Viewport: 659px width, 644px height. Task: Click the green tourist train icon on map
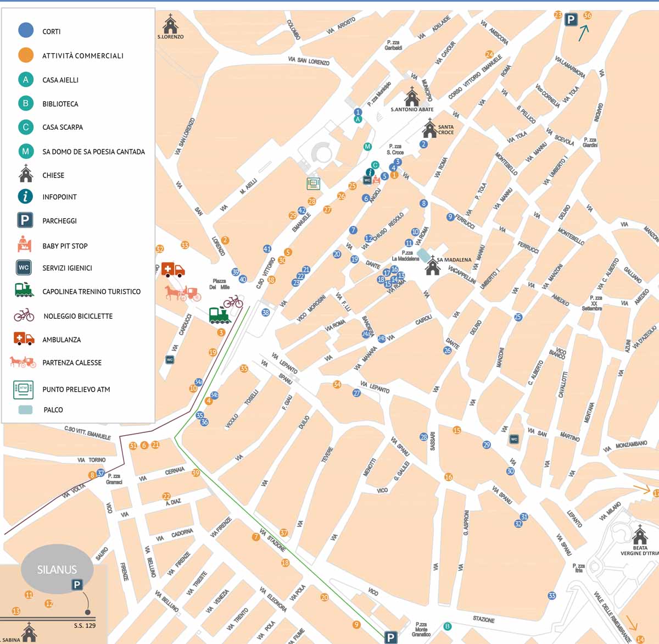220,315
